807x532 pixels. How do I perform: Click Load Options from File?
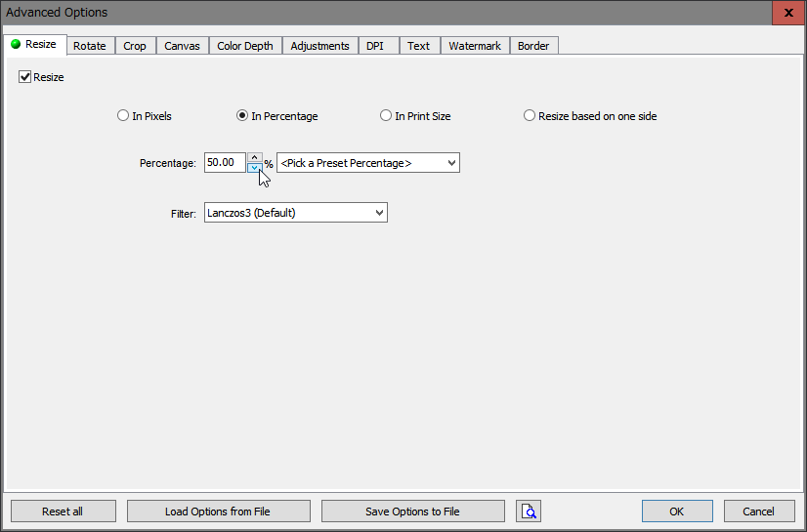[218, 512]
